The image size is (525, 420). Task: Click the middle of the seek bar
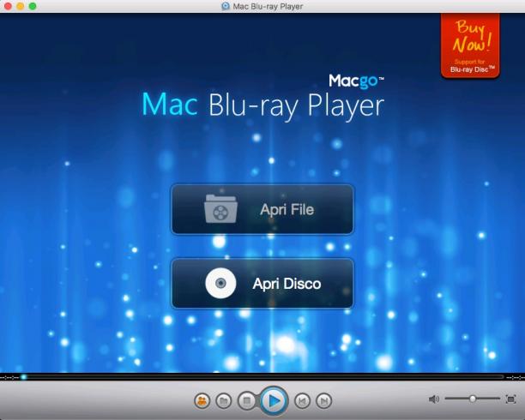(262, 377)
